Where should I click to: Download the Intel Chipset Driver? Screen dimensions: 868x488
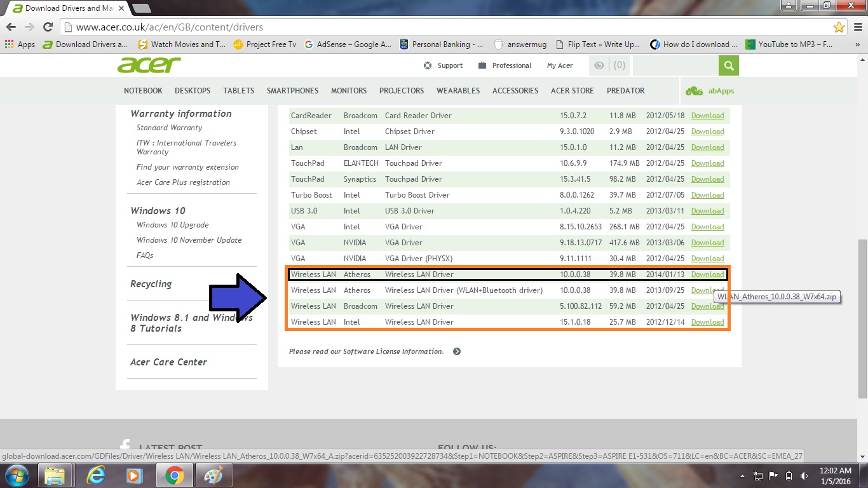707,132
